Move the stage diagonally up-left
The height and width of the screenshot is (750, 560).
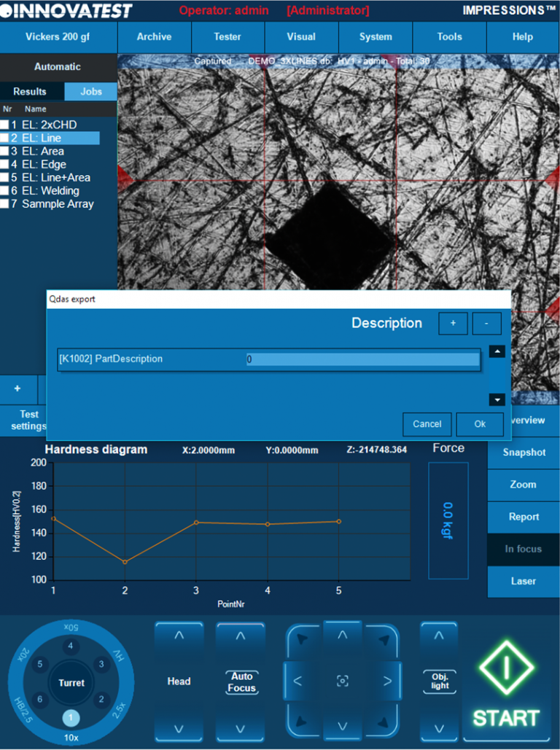tap(303, 640)
